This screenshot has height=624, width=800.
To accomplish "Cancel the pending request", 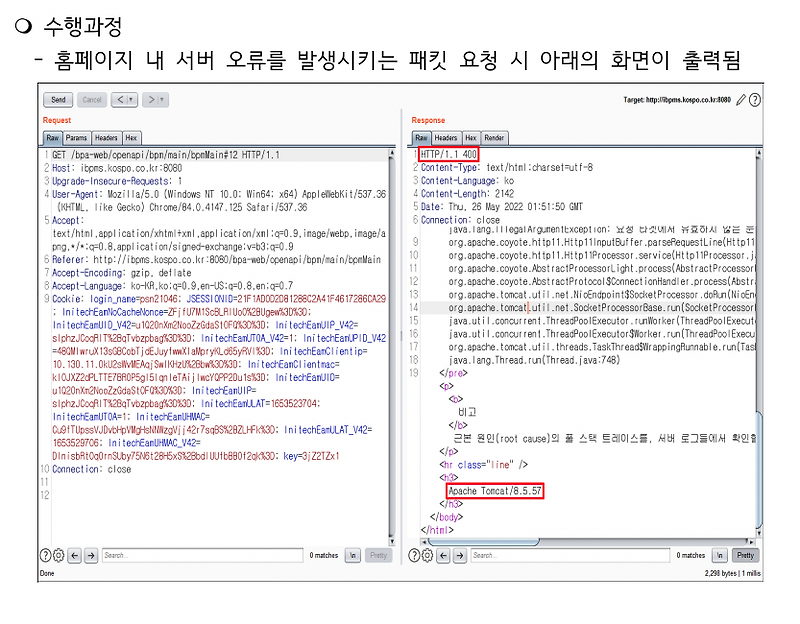I will [92, 99].
